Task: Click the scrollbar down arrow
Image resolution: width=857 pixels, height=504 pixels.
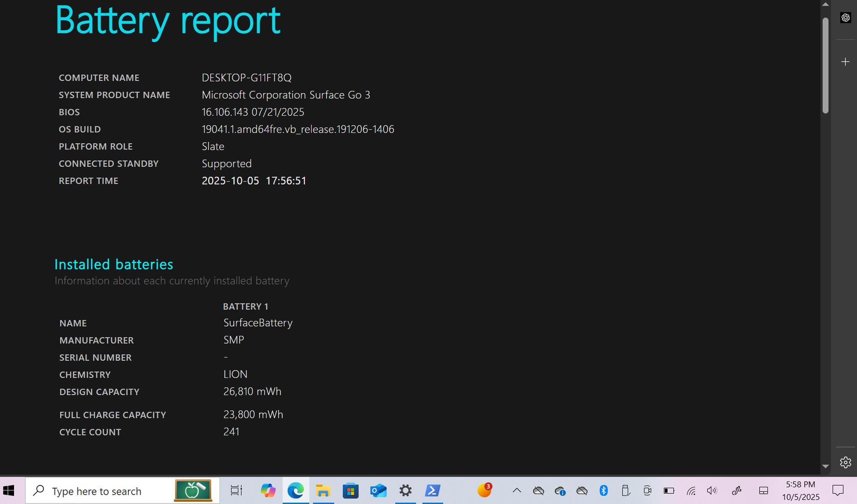Action: [825, 466]
